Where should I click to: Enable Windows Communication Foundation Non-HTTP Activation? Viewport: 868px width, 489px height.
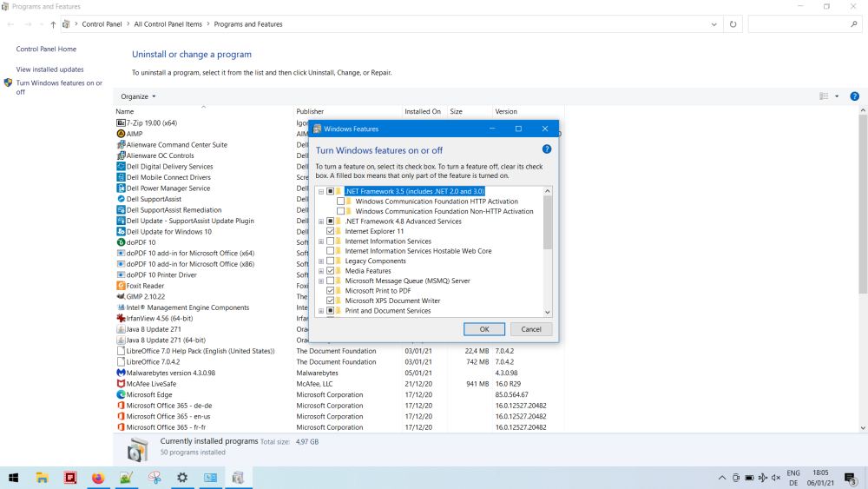tap(340, 211)
